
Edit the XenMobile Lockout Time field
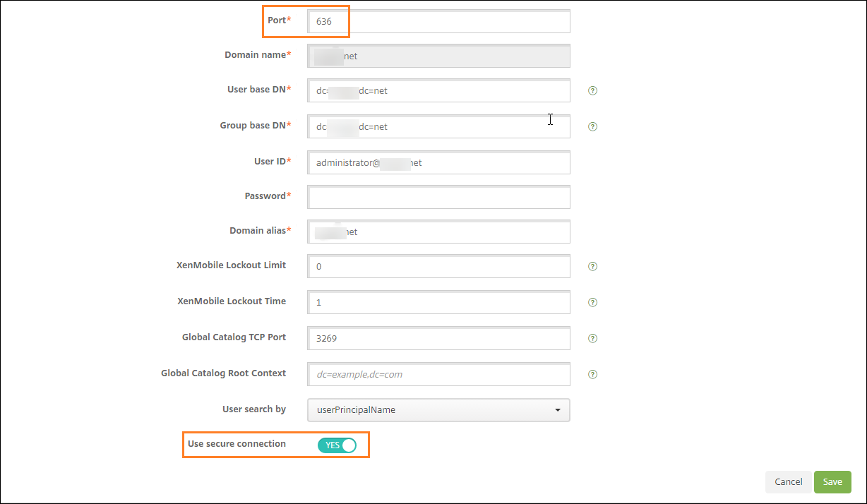pos(438,303)
